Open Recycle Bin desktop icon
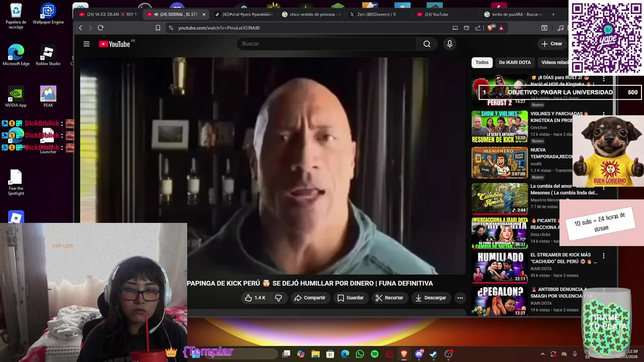 click(16, 16)
